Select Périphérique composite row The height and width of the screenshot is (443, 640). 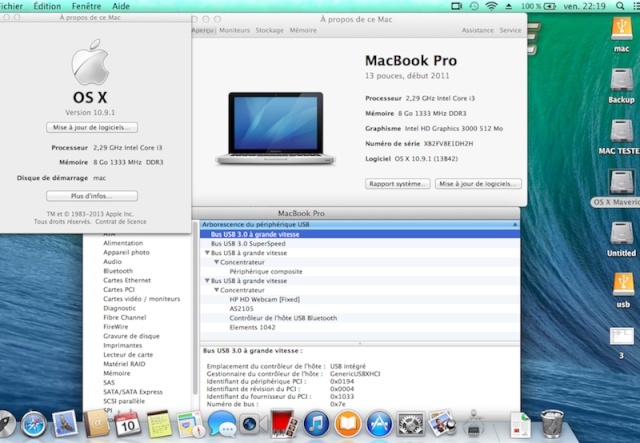(x=360, y=272)
